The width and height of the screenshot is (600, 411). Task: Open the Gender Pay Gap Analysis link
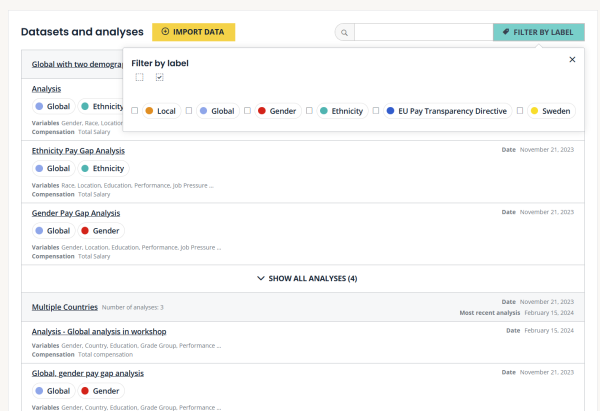point(76,213)
